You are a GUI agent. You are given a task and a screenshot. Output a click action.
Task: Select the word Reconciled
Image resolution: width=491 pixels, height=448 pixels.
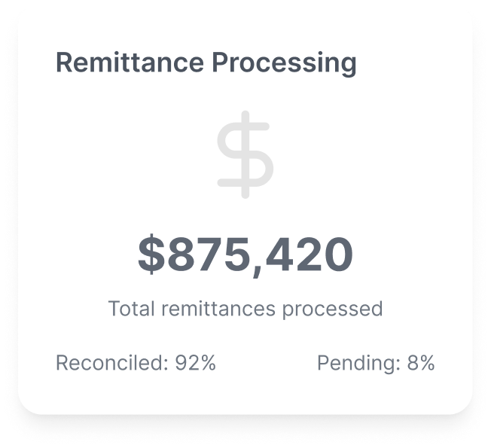110,363
